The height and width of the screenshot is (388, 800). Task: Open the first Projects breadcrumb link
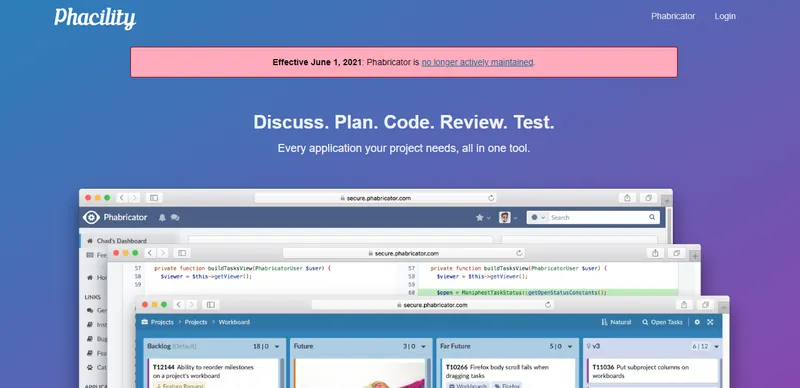[162, 322]
